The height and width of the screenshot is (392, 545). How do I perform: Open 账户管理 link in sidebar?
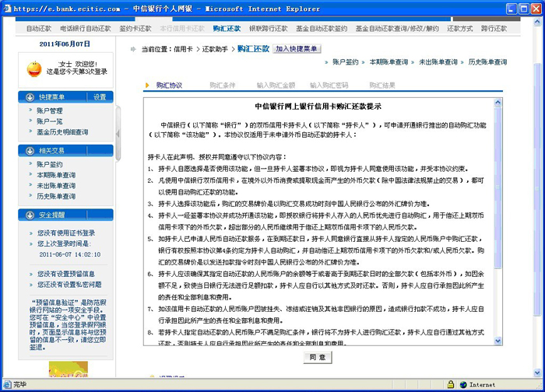50,111
